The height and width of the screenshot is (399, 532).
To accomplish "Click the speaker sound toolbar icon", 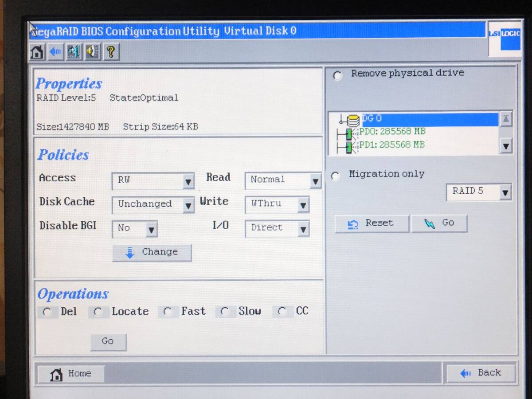I will click(x=93, y=52).
